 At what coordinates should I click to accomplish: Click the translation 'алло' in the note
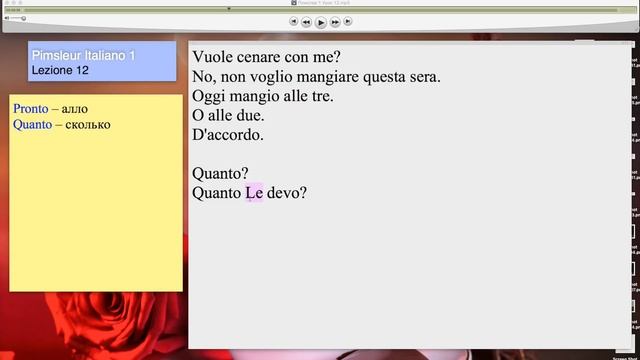coord(75,109)
